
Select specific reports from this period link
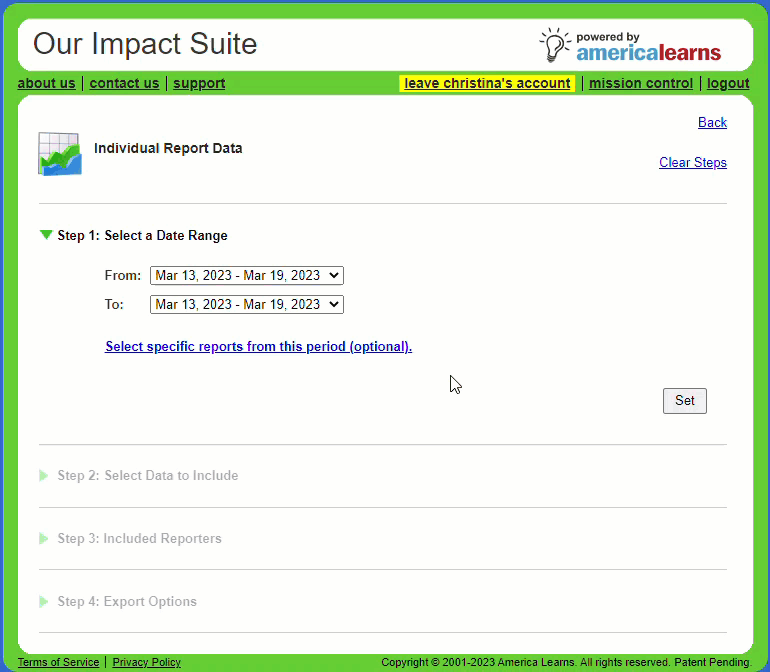[258, 347]
